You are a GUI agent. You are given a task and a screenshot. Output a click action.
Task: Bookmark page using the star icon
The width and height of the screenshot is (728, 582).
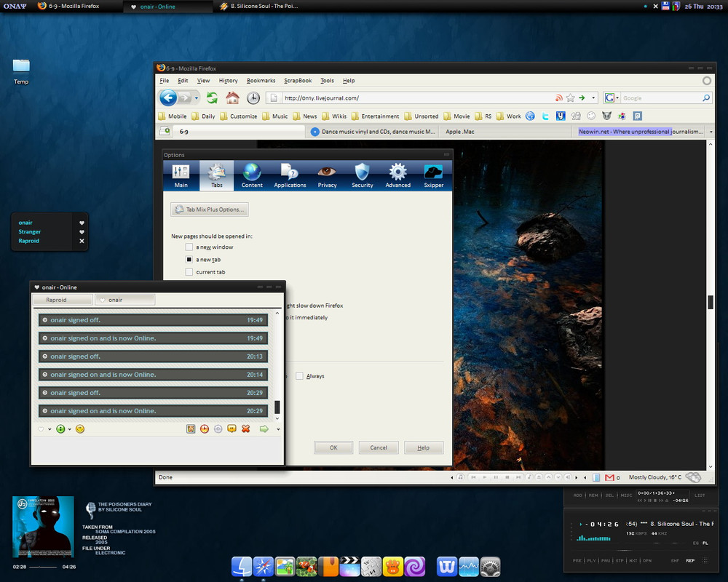[571, 98]
